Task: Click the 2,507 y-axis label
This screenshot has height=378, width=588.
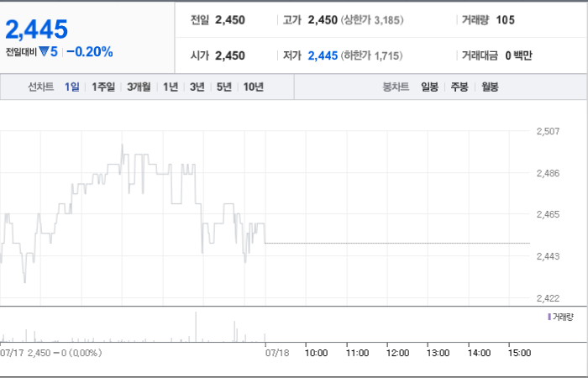Action: pos(548,131)
